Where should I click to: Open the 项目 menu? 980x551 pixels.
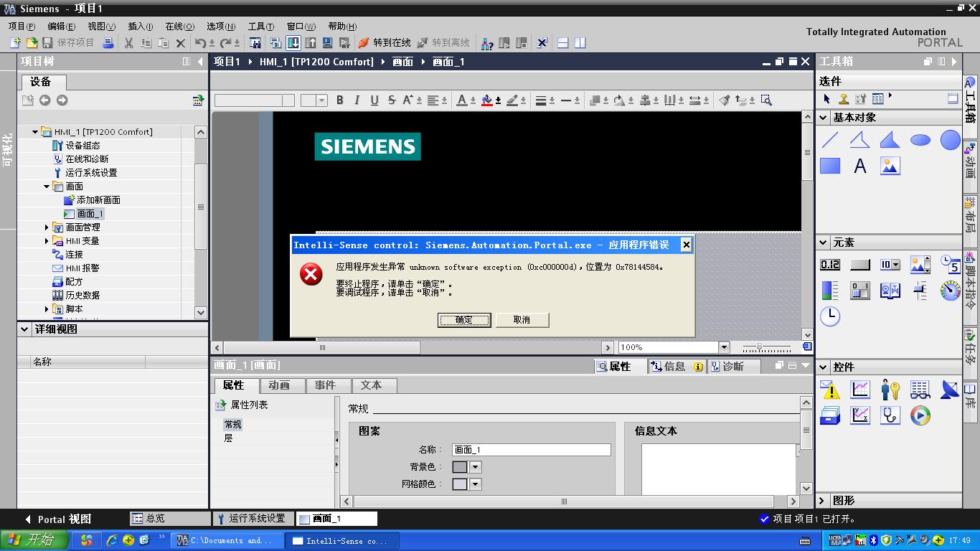click(x=22, y=26)
